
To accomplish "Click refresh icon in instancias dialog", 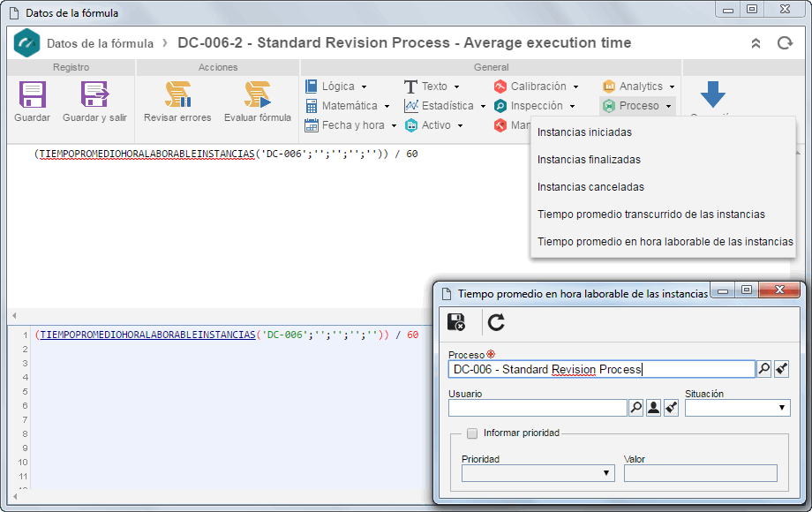I will [496, 322].
